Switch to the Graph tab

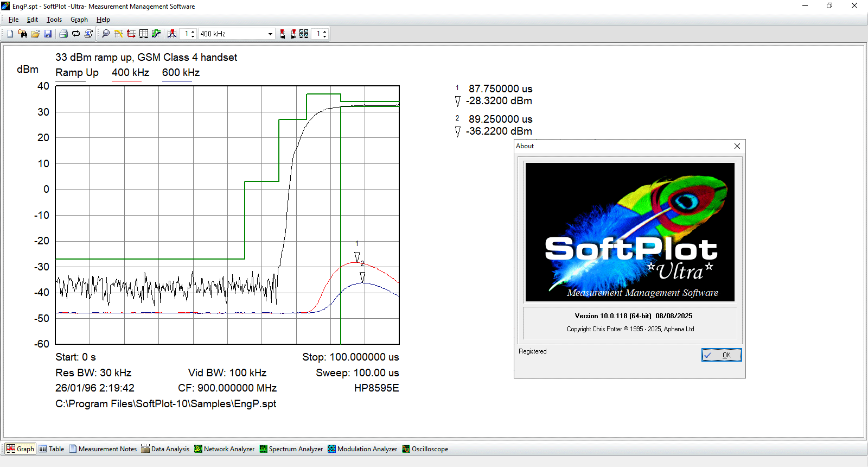(20, 449)
